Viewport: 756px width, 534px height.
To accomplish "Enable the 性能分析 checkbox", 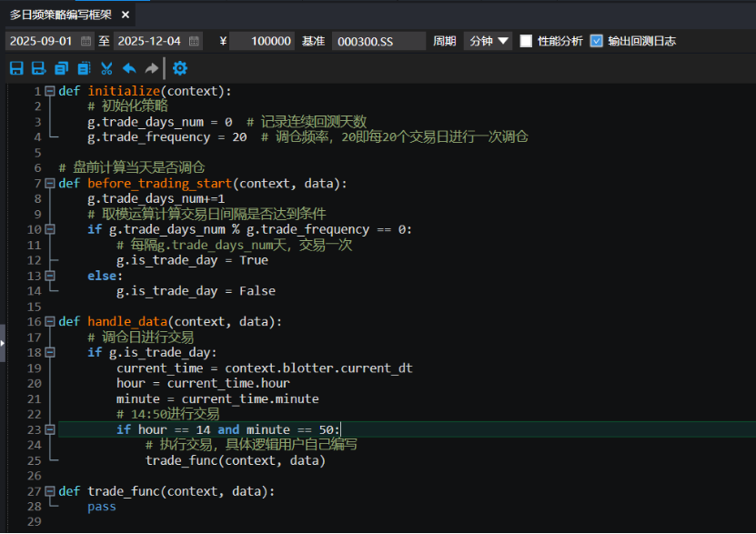I will point(526,41).
